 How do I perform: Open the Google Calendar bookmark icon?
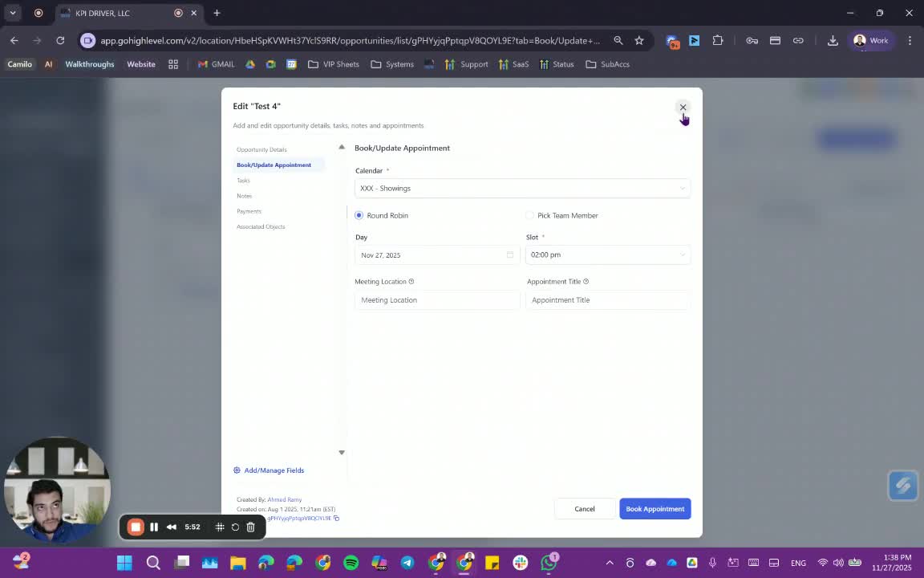pyautogui.click(x=291, y=64)
